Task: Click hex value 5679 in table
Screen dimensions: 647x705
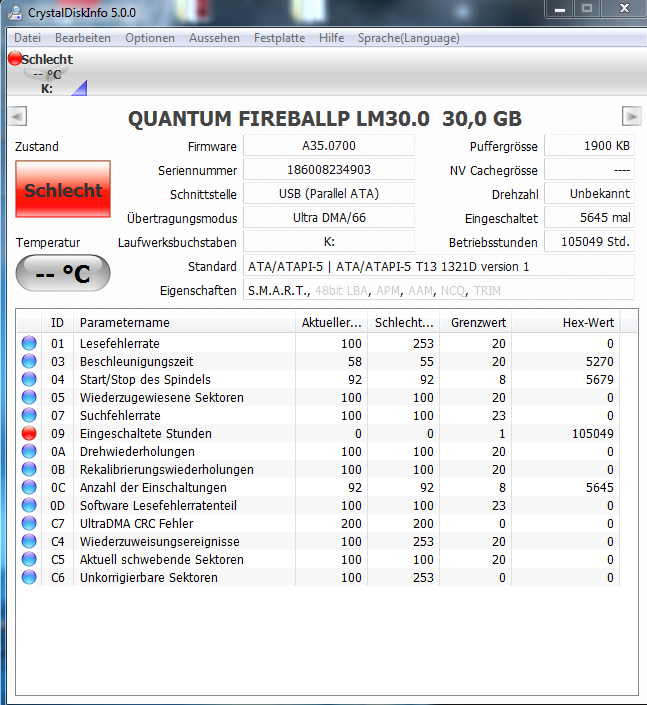Action: (600, 379)
